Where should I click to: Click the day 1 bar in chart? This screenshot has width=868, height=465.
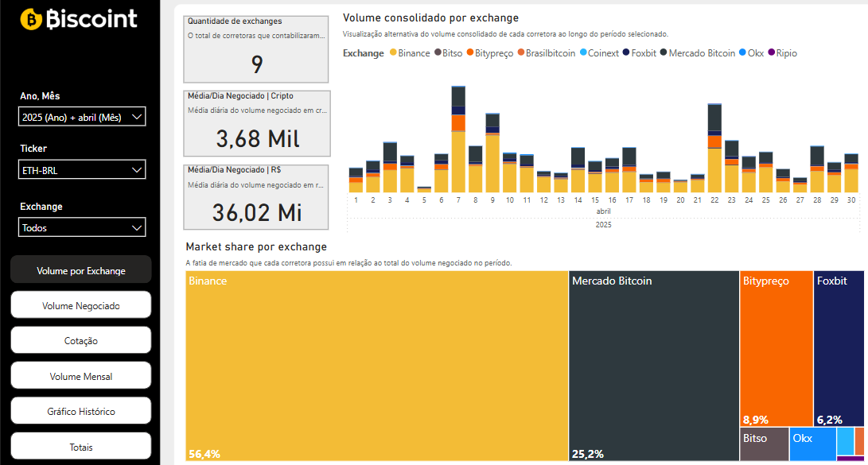coord(356,180)
